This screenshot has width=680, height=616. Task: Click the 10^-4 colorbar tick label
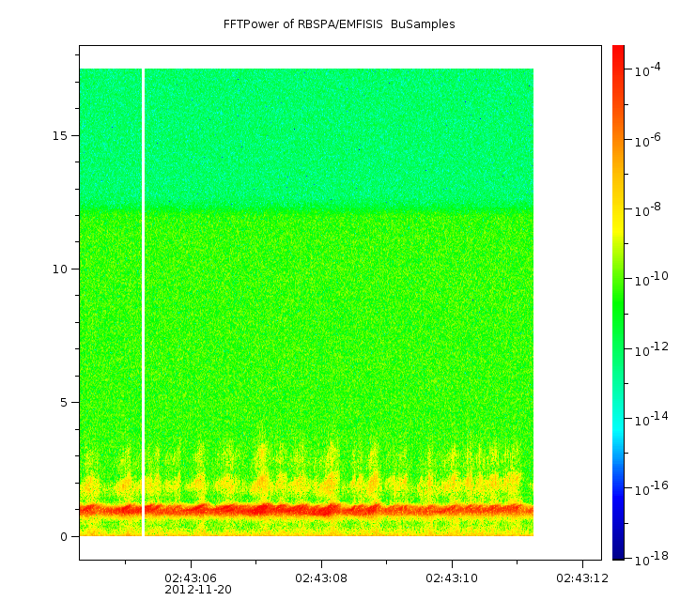648,71
